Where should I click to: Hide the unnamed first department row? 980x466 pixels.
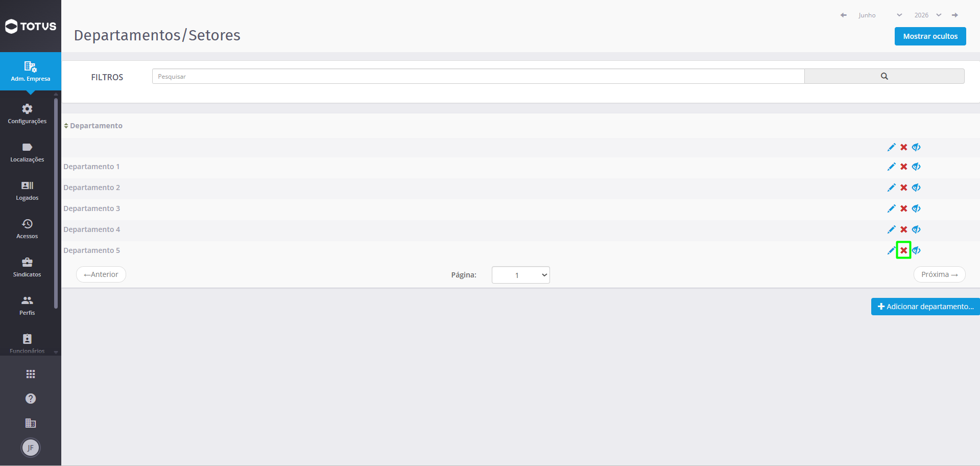point(916,147)
